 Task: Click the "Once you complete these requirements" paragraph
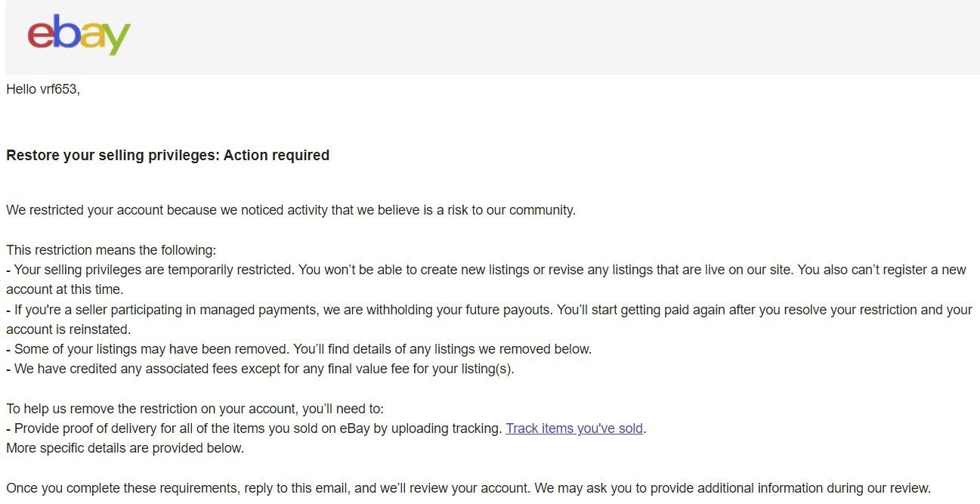pos(468,488)
